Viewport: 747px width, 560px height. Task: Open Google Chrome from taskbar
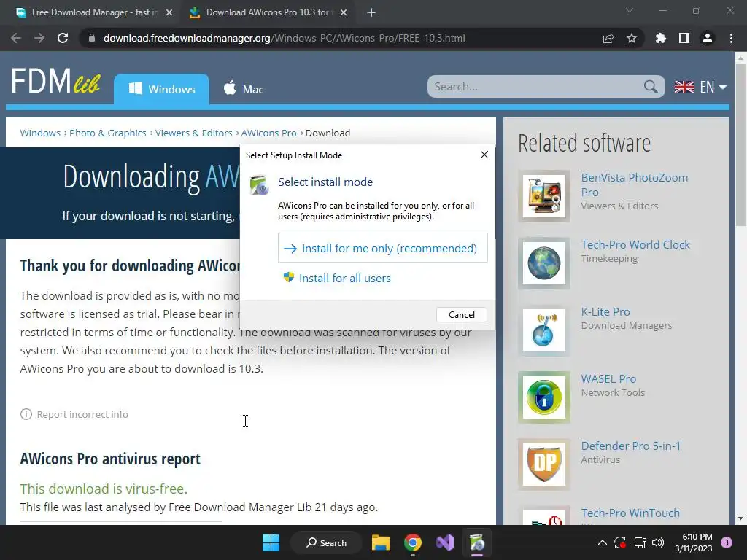pyautogui.click(x=413, y=542)
